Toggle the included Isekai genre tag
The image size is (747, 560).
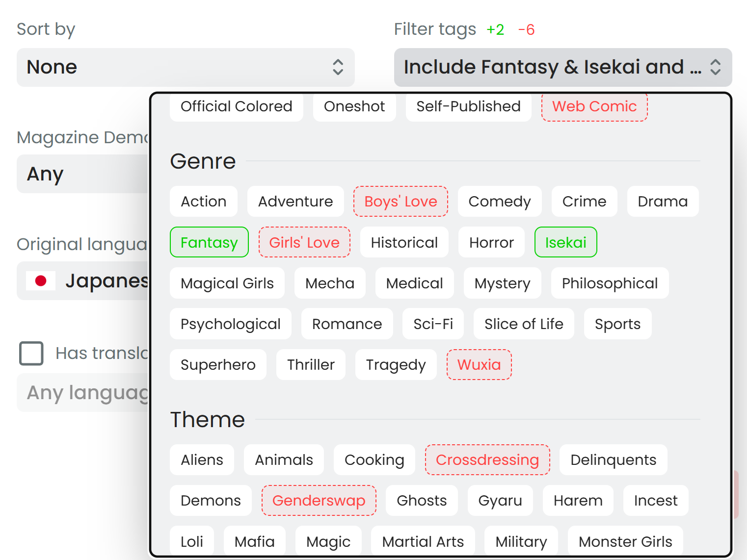pos(565,242)
